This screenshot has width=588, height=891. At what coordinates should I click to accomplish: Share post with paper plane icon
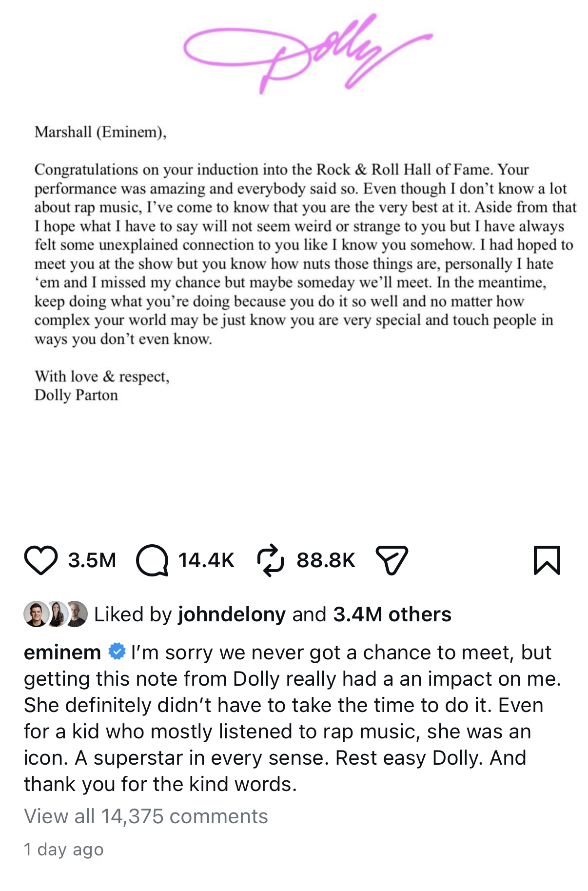pos(392,560)
